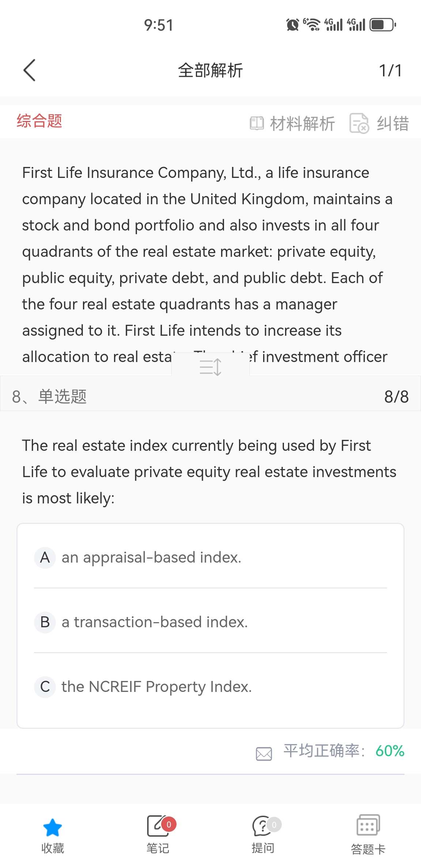Viewport: 421px width, 868px height.
Task: Tap the alarm clock status icon
Action: (x=292, y=25)
